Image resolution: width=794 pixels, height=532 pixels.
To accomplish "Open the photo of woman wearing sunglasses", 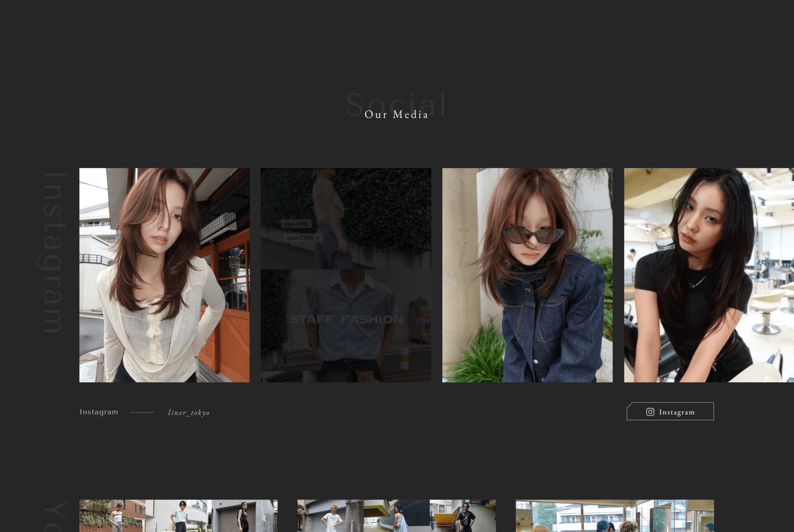I will (x=527, y=275).
